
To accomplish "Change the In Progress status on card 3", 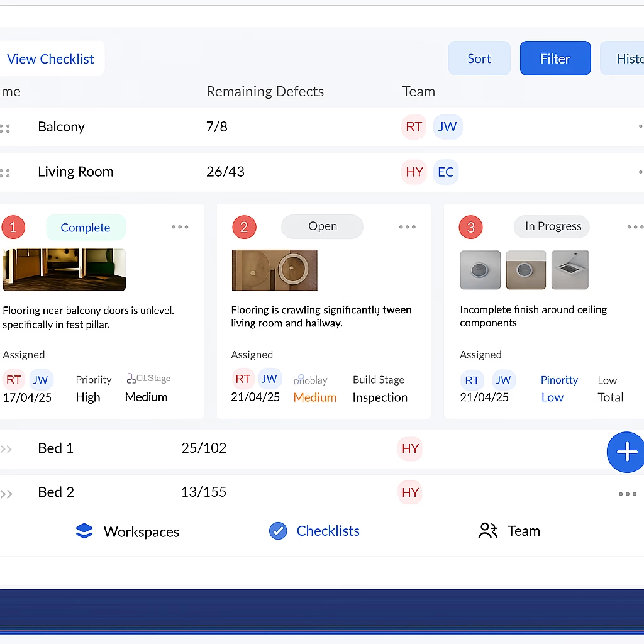I will click(x=553, y=226).
